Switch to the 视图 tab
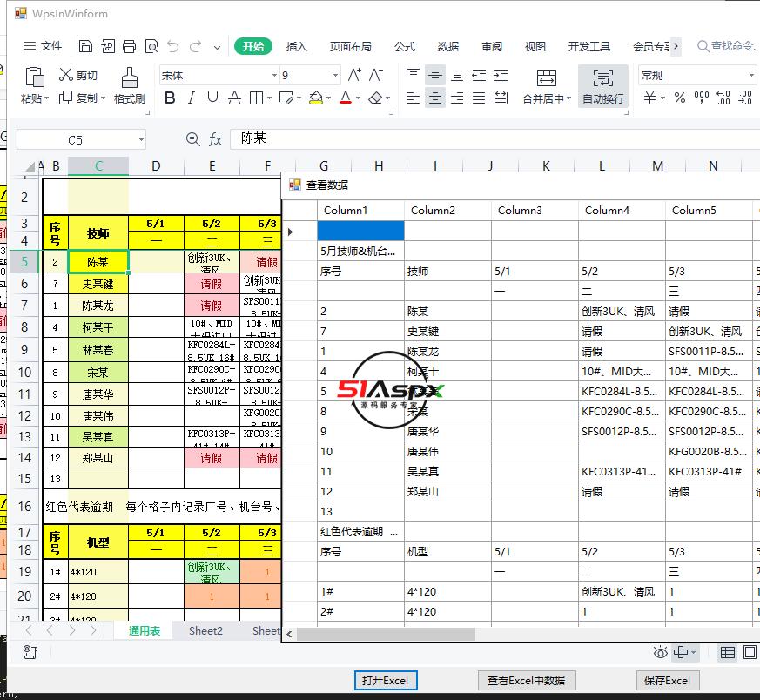Viewport: 760px width, 700px height. (x=535, y=46)
